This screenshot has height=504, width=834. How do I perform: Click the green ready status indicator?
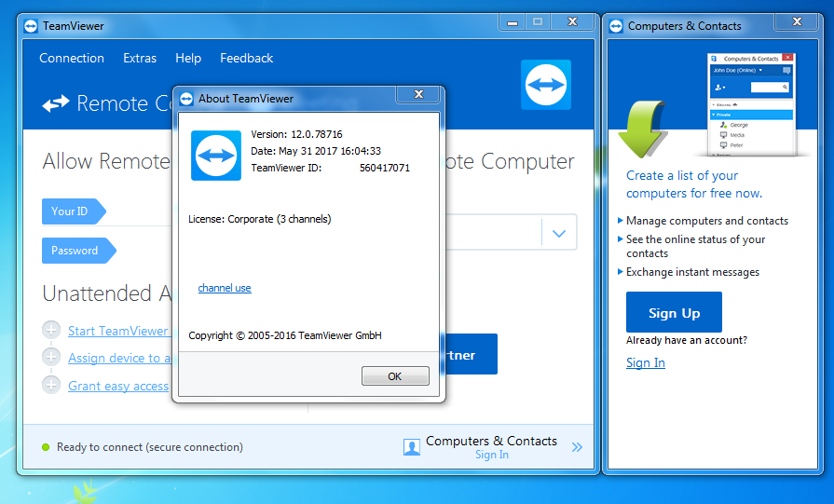46,447
